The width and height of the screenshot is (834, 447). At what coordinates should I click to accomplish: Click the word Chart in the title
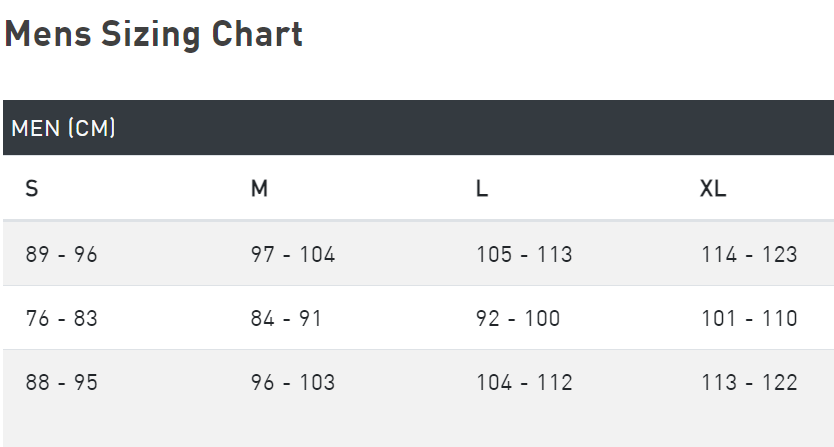(257, 34)
